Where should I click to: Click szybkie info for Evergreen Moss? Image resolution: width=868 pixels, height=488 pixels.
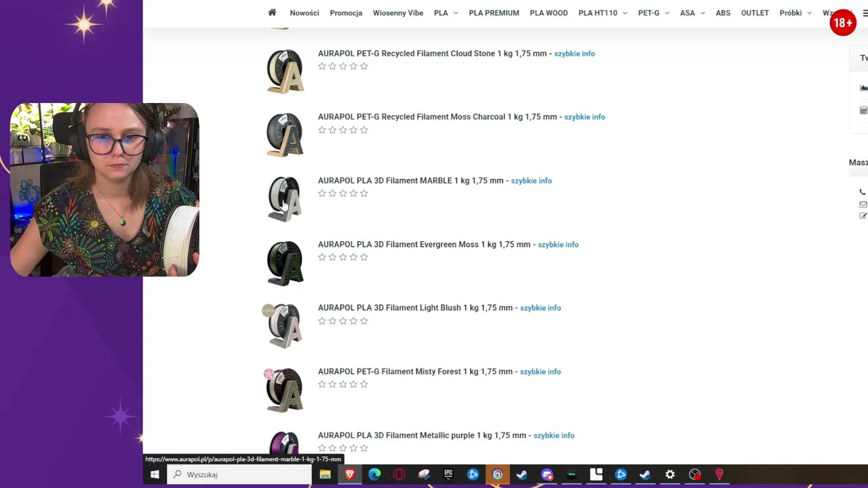point(558,245)
